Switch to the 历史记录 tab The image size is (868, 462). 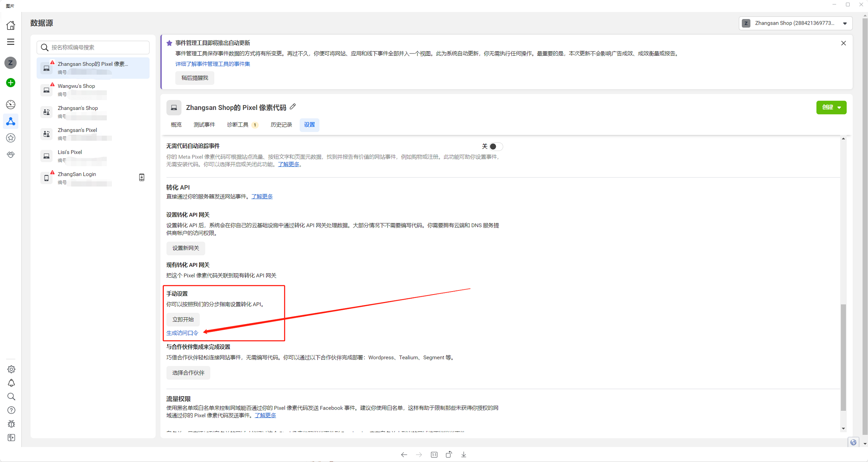click(281, 125)
